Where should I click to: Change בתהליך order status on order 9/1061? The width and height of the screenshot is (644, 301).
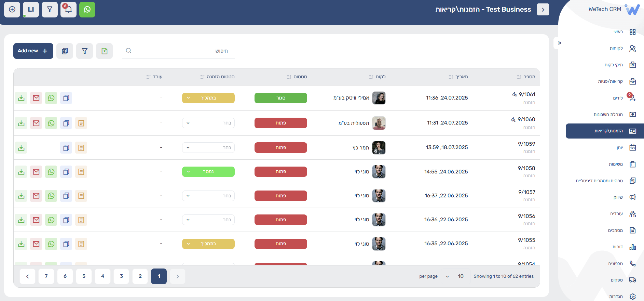(x=208, y=98)
